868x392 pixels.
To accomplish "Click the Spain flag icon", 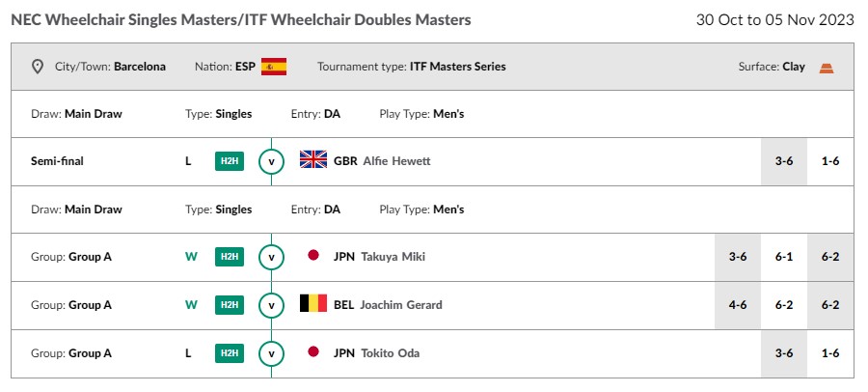I will tap(274, 67).
